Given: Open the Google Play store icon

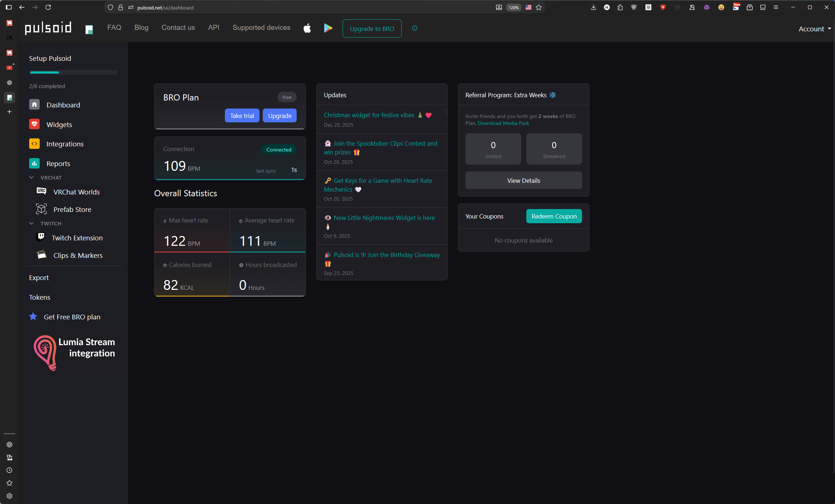Looking at the screenshot, I should 328,28.
